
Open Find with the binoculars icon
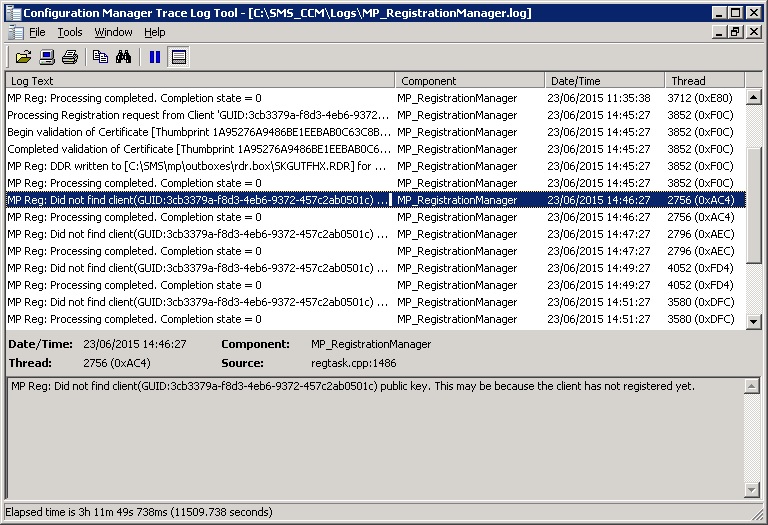(x=124, y=57)
